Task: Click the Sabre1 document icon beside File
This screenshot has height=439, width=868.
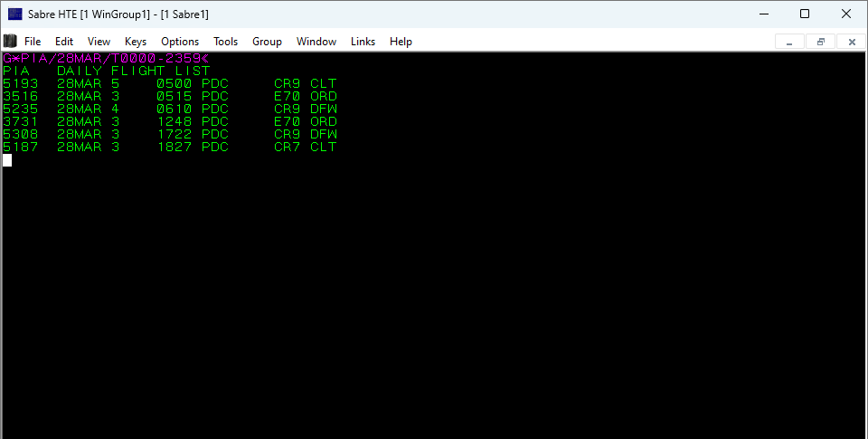Action: pos(10,41)
